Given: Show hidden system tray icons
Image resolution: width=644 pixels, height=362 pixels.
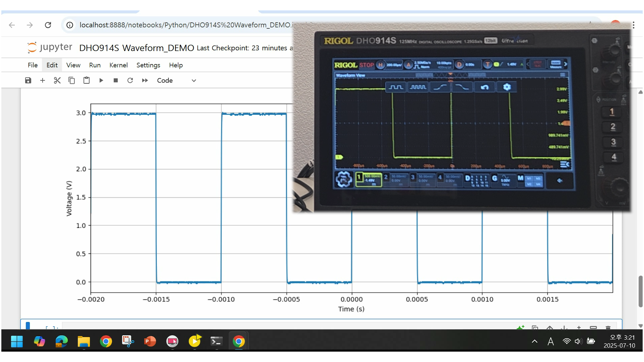Looking at the screenshot, I should coord(535,342).
